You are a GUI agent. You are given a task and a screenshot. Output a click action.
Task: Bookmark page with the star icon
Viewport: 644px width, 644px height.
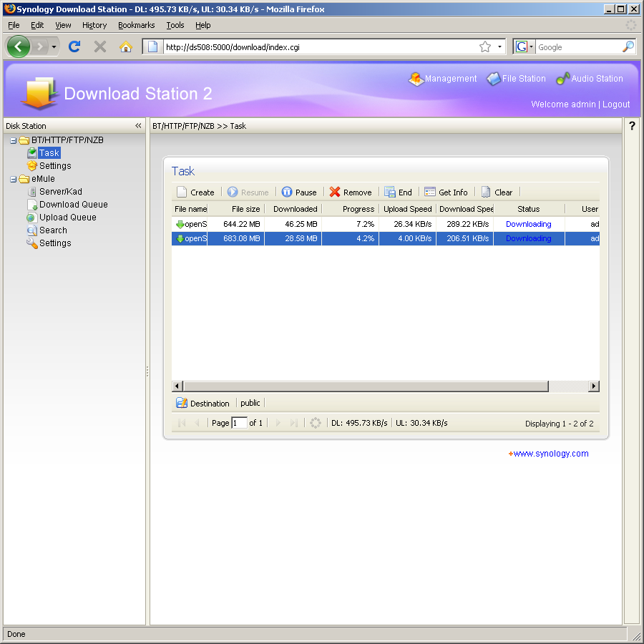pyautogui.click(x=485, y=47)
